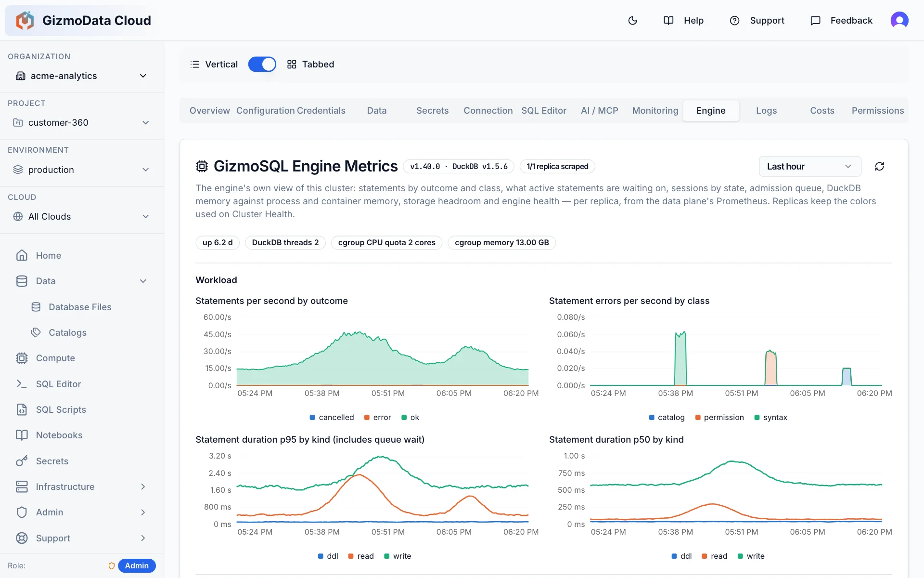Screen dimensions: 924x578
Task: Toggle the cancelled series in outcome legend
Action: (x=332, y=417)
